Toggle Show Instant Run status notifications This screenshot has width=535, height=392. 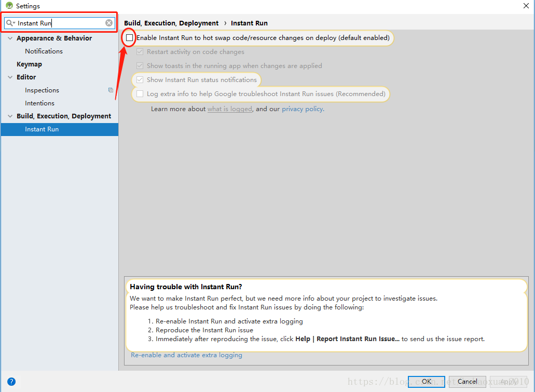140,79
